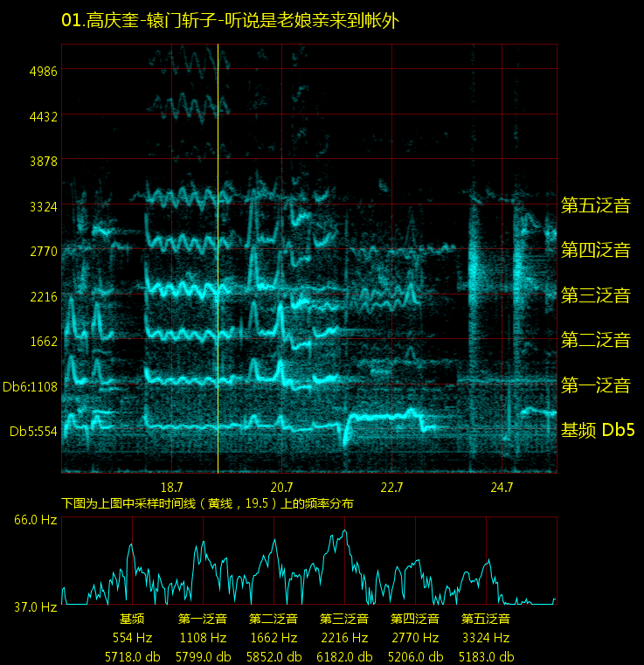
Task: Select 第五泛音 label right of spectrogram
Action: point(595,206)
